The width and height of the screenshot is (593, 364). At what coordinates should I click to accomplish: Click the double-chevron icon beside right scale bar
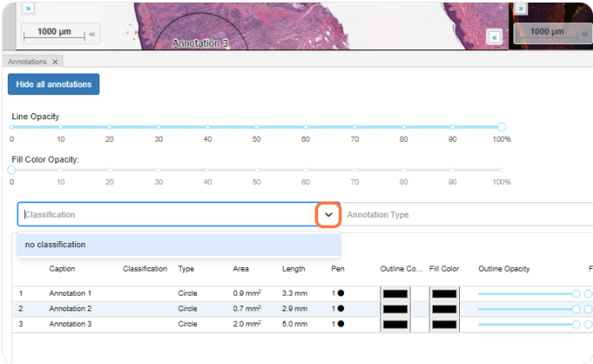click(x=585, y=32)
